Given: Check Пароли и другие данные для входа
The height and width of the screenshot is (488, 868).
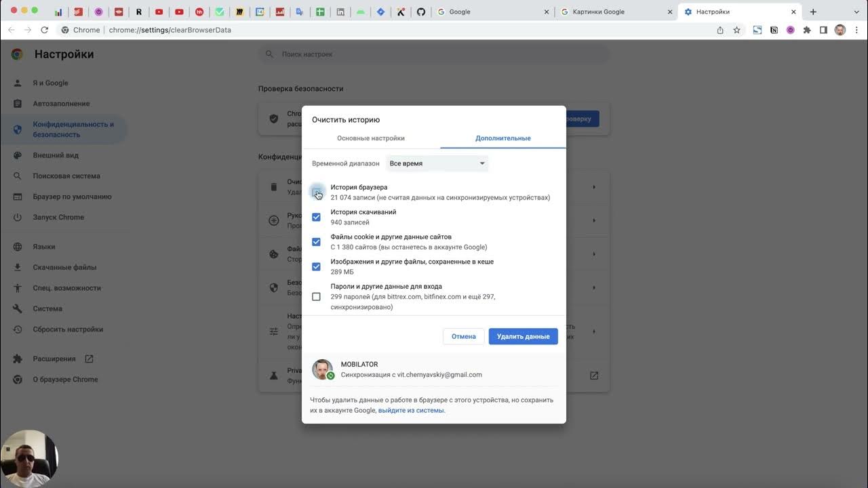Looking at the screenshot, I should pos(316,296).
